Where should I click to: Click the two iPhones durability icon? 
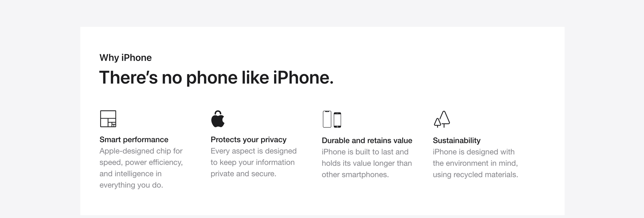332,119
